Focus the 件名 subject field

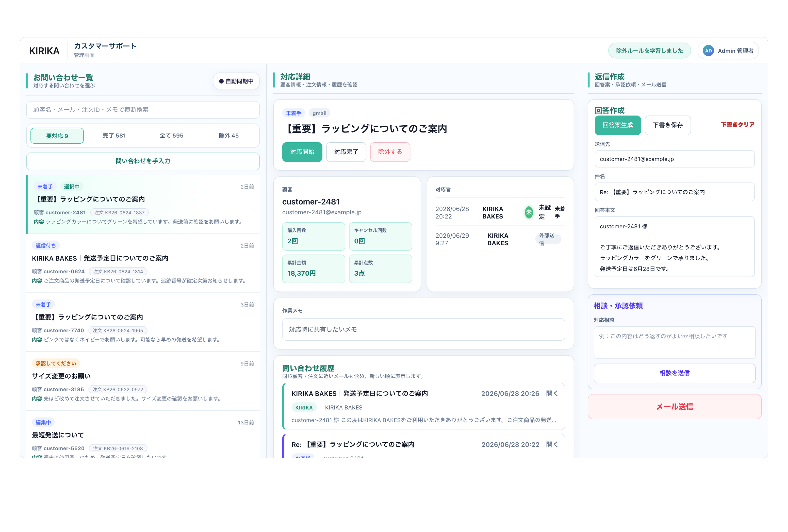(x=674, y=192)
